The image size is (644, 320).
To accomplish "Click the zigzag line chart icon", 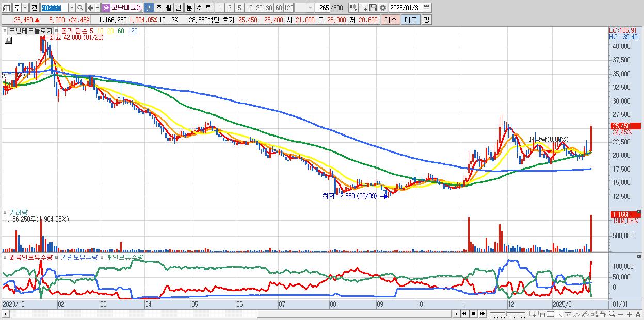I will (x=577, y=314).
